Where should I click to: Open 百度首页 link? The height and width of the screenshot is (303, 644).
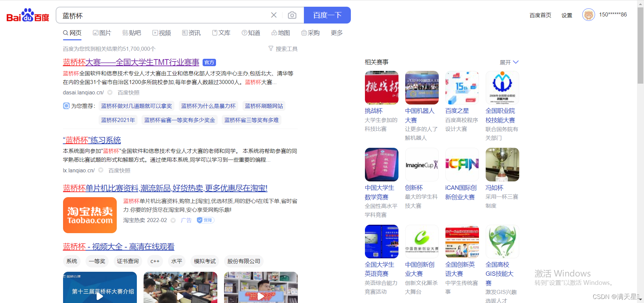pos(540,15)
